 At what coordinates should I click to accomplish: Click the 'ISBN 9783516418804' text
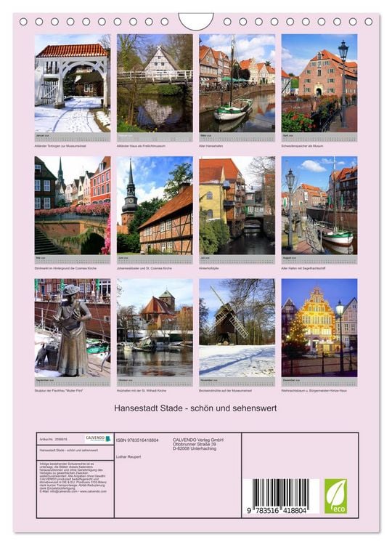[x=137, y=440]
